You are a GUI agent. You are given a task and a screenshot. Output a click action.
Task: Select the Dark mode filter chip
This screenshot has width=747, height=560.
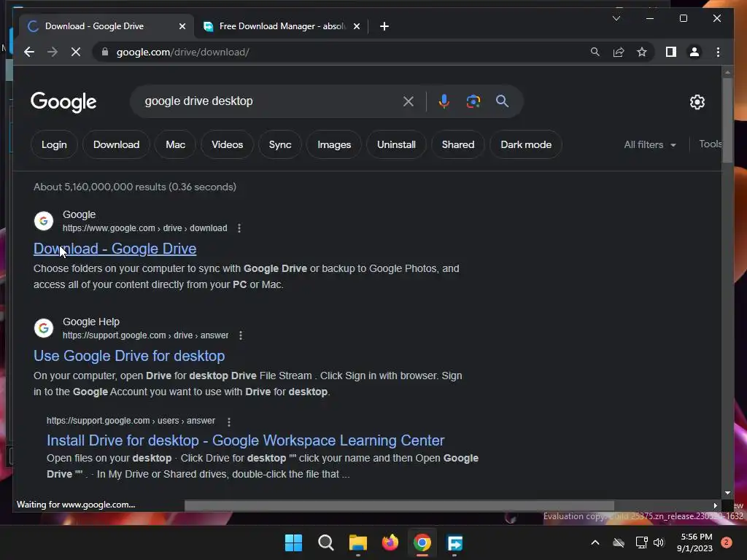coord(526,144)
